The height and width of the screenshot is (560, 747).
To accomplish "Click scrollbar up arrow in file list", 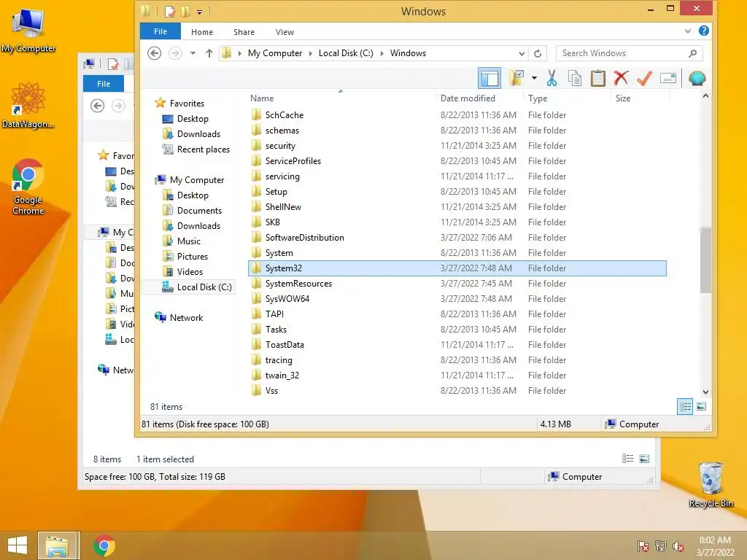I will pos(705,96).
